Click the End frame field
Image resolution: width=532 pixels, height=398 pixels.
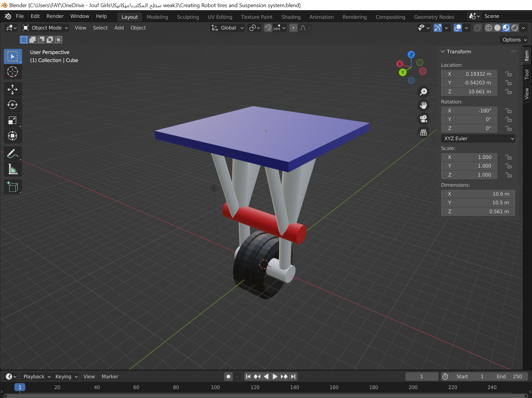(509, 377)
